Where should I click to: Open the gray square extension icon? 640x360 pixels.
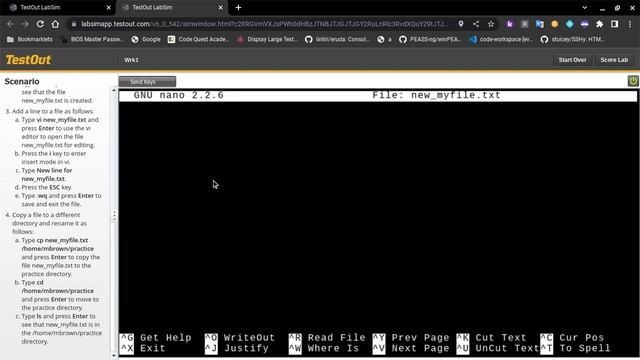point(524,24)
